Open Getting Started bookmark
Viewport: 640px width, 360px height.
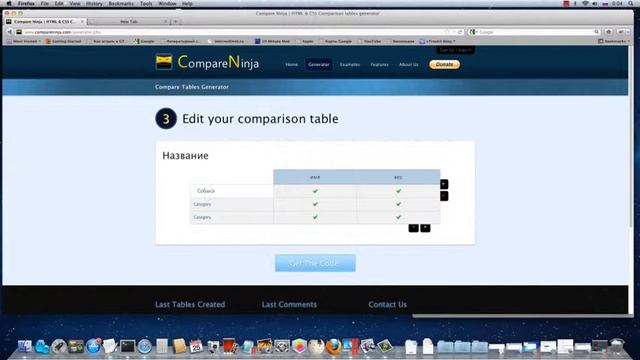64,41
